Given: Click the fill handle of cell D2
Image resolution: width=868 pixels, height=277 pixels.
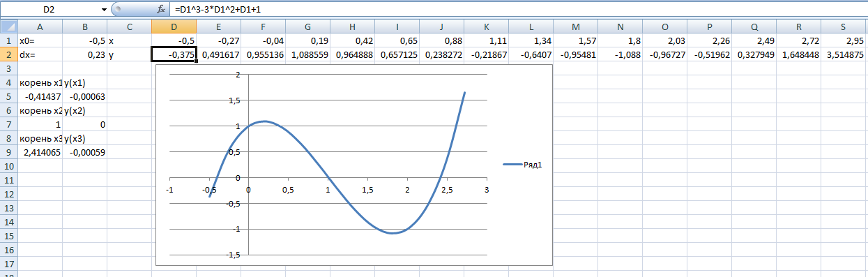Looking at the screenshot, I should (196, 61).
